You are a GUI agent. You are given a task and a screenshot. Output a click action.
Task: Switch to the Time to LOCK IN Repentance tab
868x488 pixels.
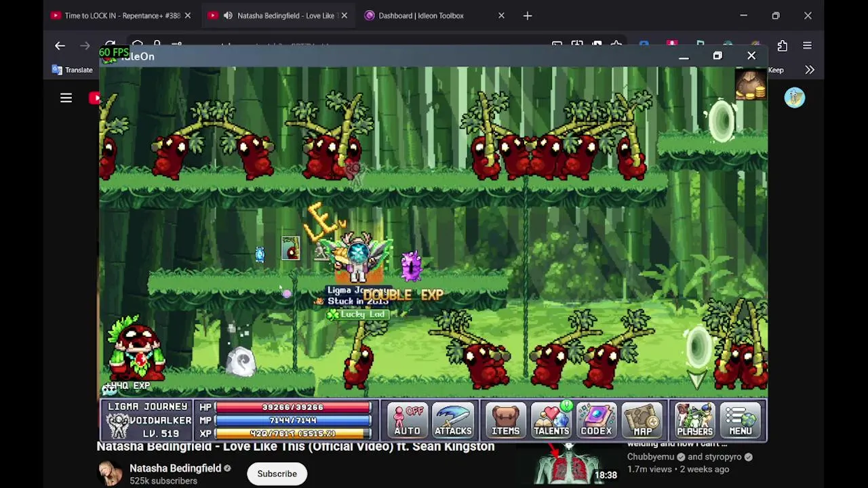tap(122, 16)
